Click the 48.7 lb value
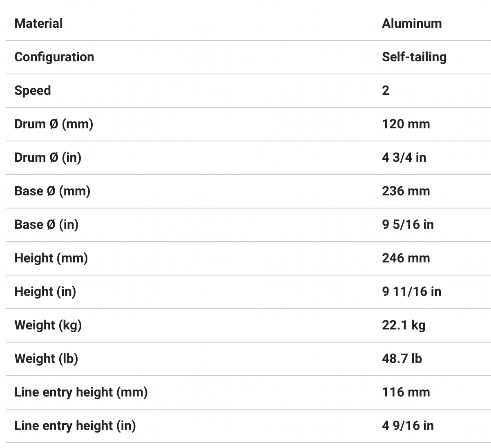The height and width of the screenshot is (448, 491). 402,358
